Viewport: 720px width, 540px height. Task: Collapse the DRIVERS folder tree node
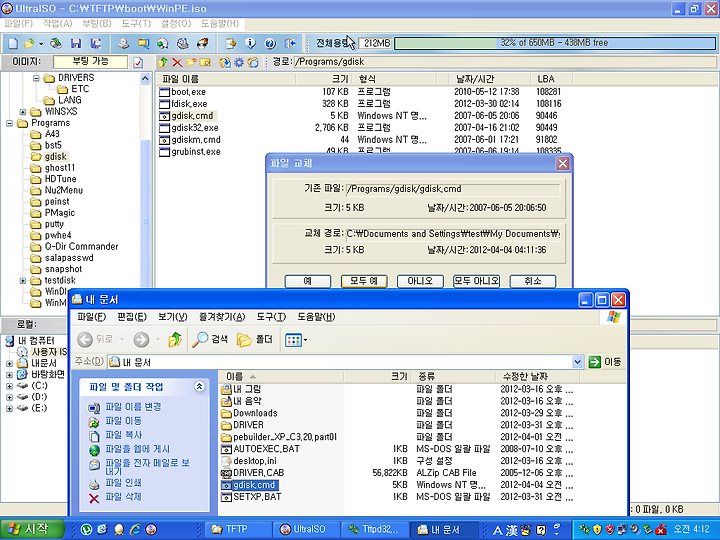coord(36,78)
